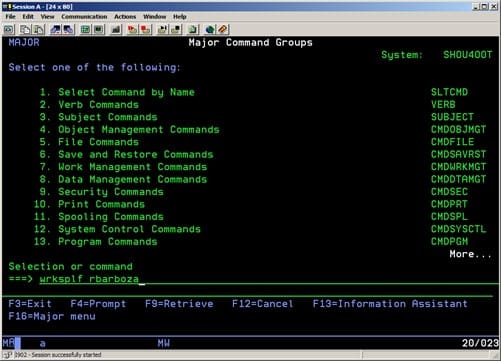The image size is (501, 361).
Task: Click the Stop recording toolbar icon
Action: pyautogui.click(x=146, y=30)
